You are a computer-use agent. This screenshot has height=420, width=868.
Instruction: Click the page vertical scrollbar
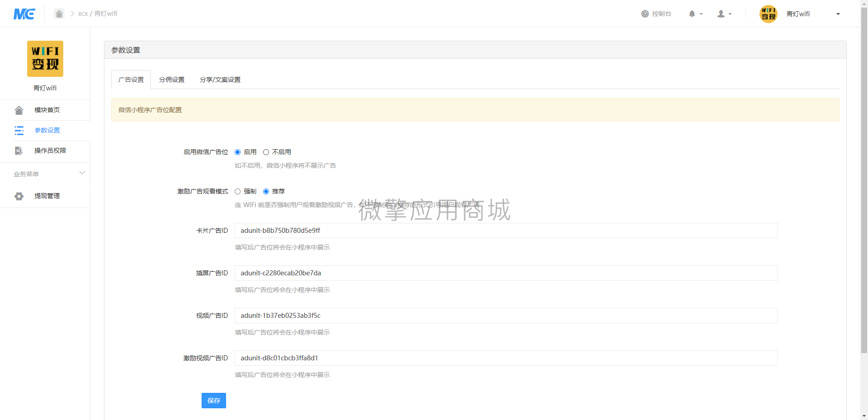click(x=864, y=181)
